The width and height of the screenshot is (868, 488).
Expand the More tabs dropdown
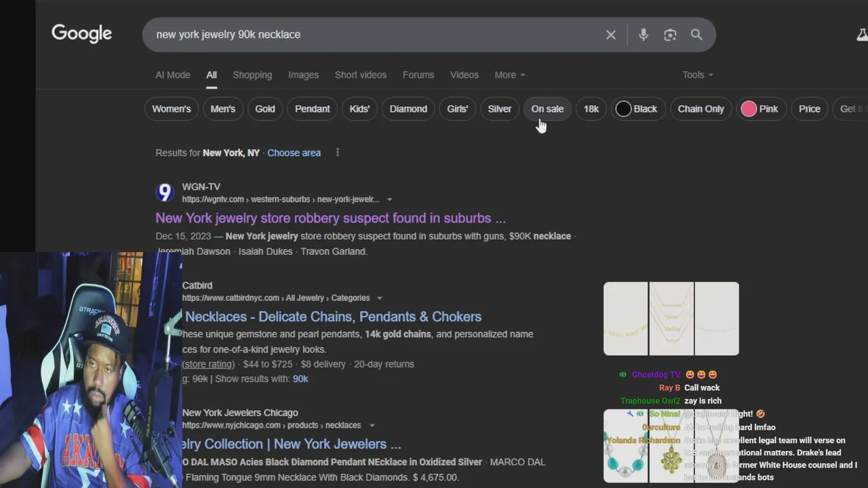point(510,75)
